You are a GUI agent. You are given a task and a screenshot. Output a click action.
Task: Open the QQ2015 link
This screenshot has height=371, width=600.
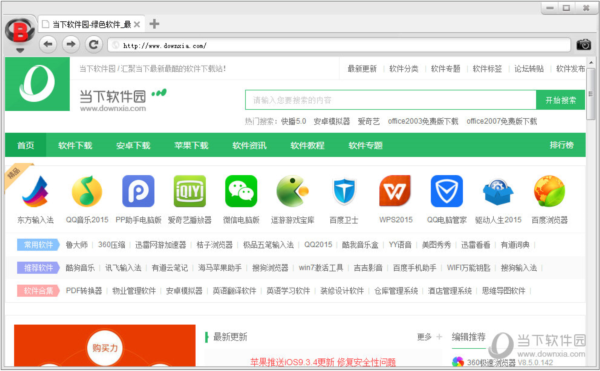(x=318, y=244)
